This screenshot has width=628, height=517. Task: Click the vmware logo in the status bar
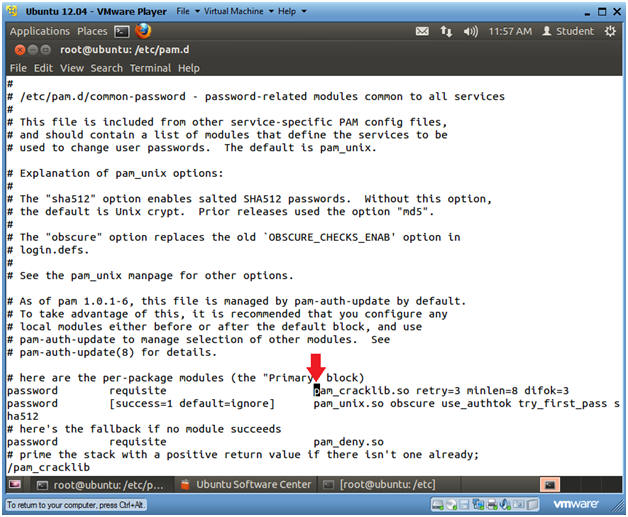coord(576,504)
